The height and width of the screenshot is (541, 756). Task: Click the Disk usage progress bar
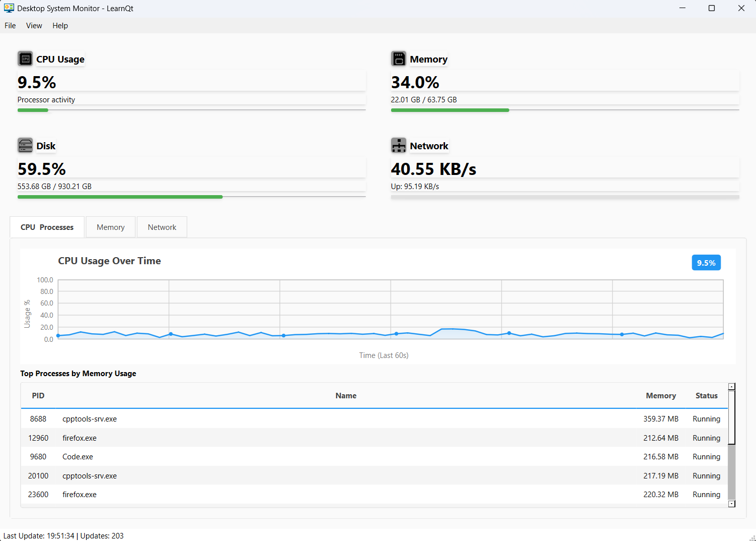[192, 197]
